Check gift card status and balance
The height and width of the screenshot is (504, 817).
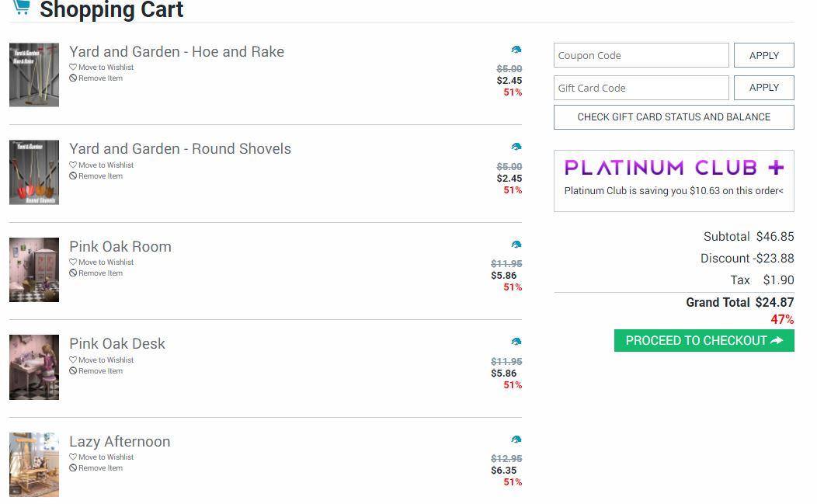click(673, 117)
